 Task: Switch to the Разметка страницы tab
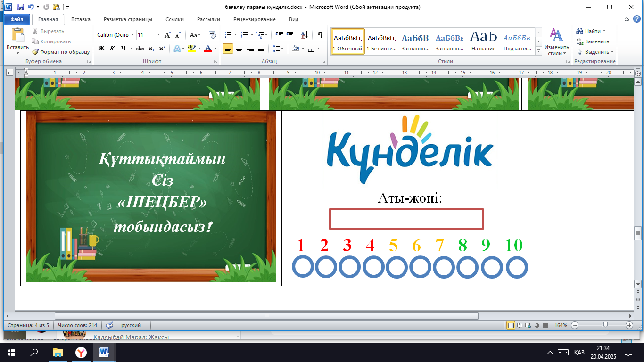[128, 19]
